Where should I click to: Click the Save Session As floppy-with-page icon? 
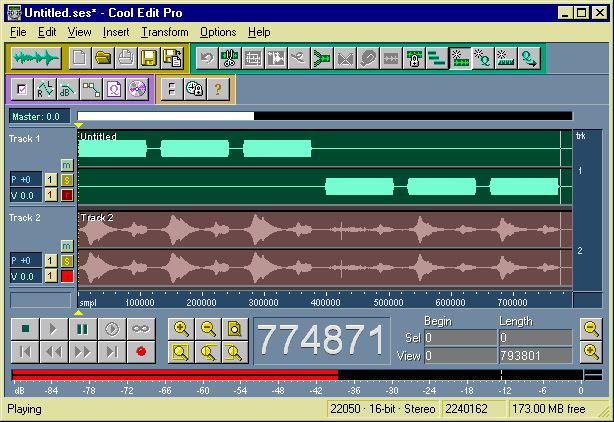[x=172, y=58]
